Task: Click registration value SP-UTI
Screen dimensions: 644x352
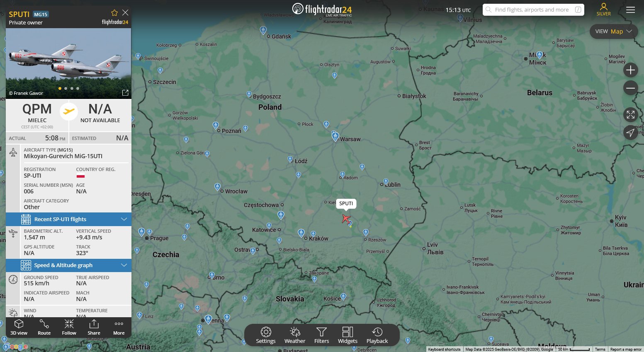Action: tap(32, 176)
